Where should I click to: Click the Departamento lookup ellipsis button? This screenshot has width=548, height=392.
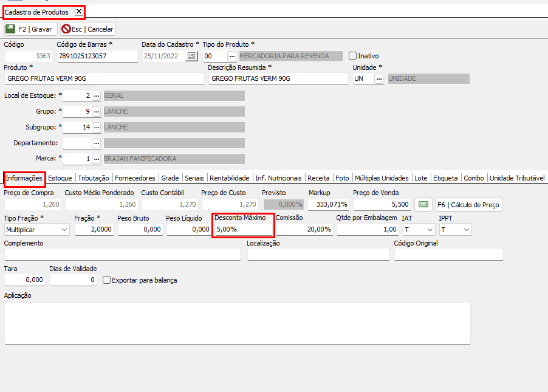[96, 143]
